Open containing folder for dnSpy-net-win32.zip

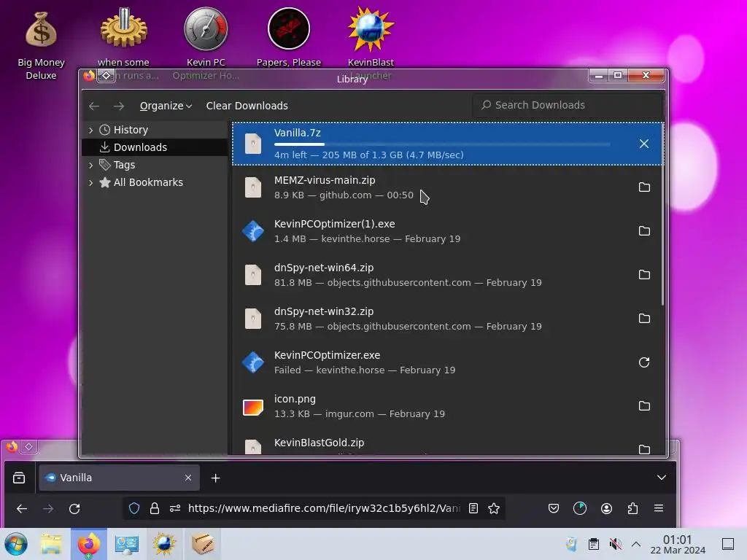point(644,319)
